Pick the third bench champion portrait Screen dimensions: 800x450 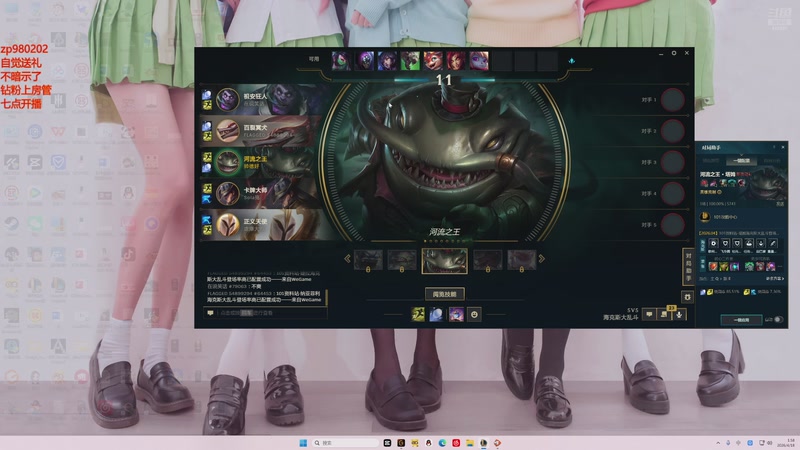tap(387, 61)
